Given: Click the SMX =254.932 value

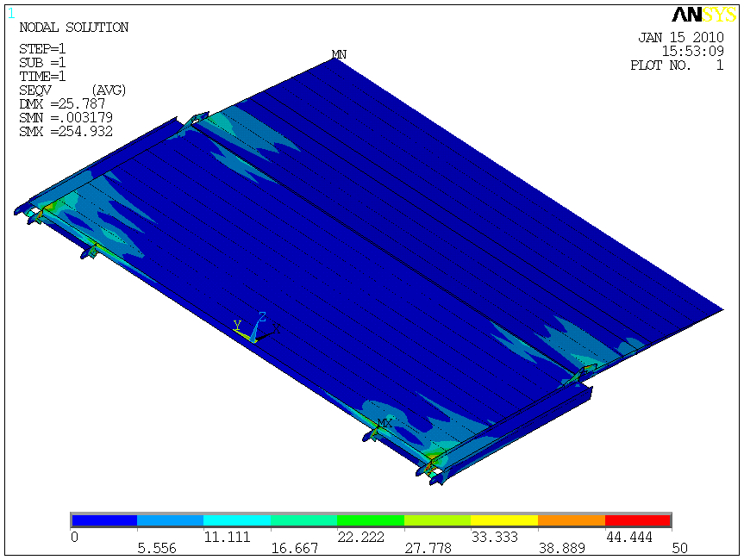Looking at the screenshot, I should tap(66, 131).
